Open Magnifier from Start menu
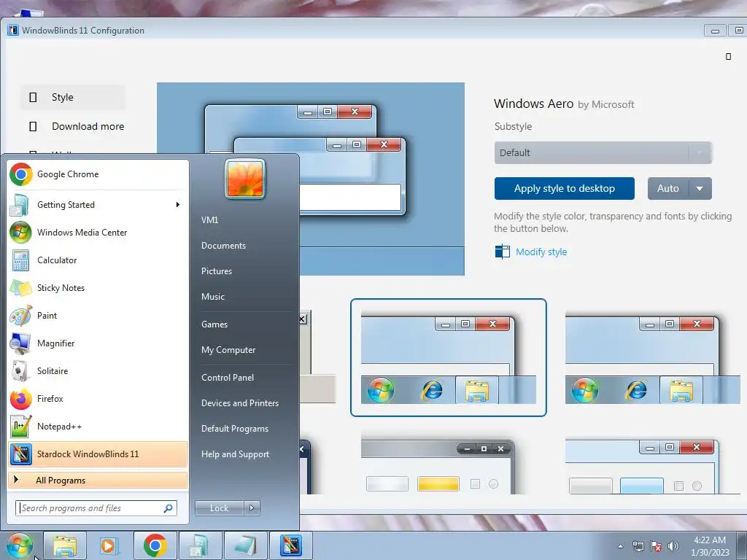The image size is (747, 560). click(x=98, y=343)
